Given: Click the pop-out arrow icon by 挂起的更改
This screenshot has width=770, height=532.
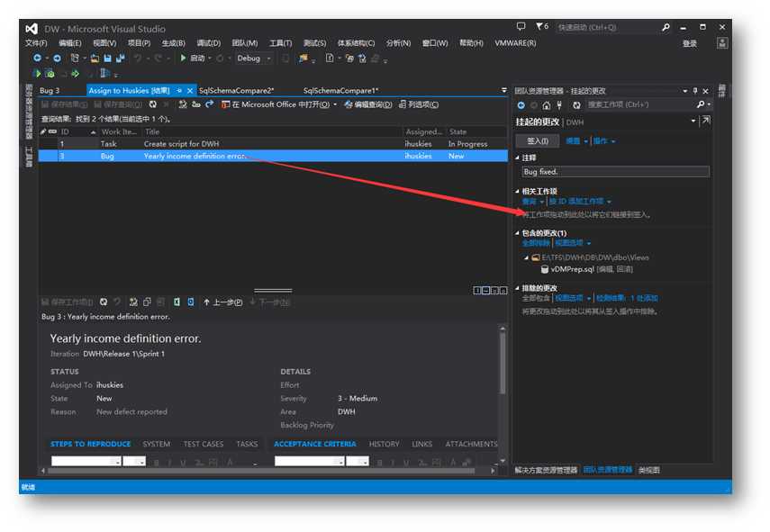Looking at the screenshot, I should [706, 121].
